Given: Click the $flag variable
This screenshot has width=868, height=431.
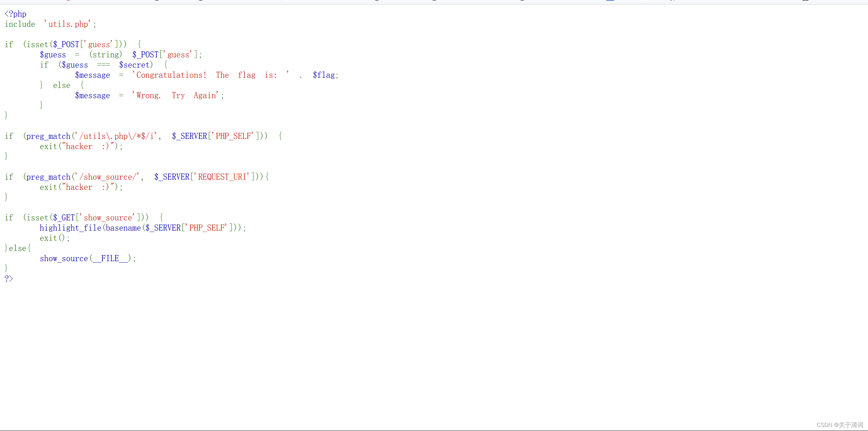Looking at the screenshot, I should click(324, 75).
